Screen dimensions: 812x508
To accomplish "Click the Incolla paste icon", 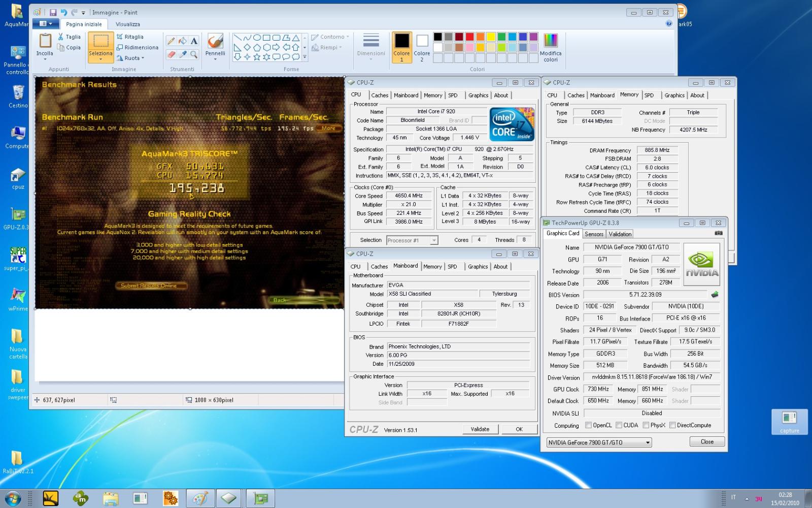I will click(45, 41).
